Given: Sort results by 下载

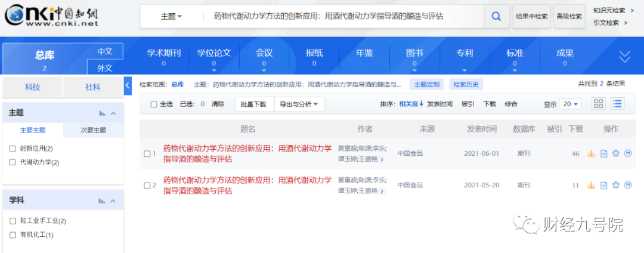Looking at the screenshot, I should pyautogui.click(x=490, y=104).
